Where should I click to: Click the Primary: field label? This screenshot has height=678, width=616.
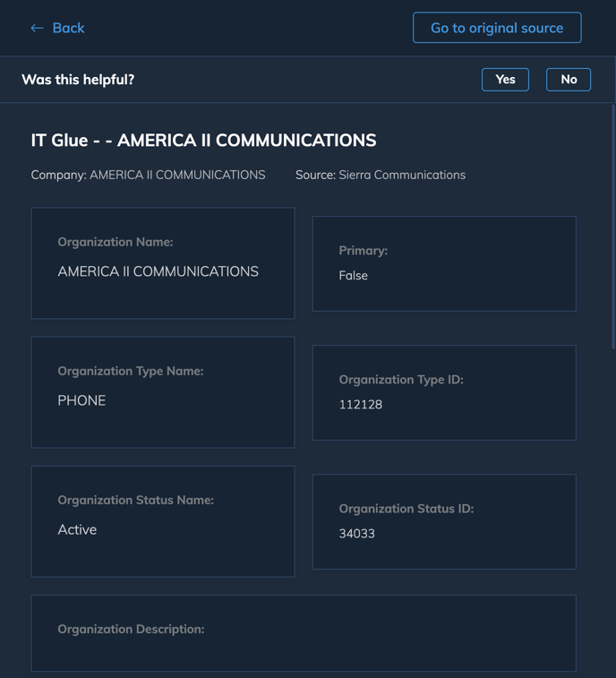364,251
